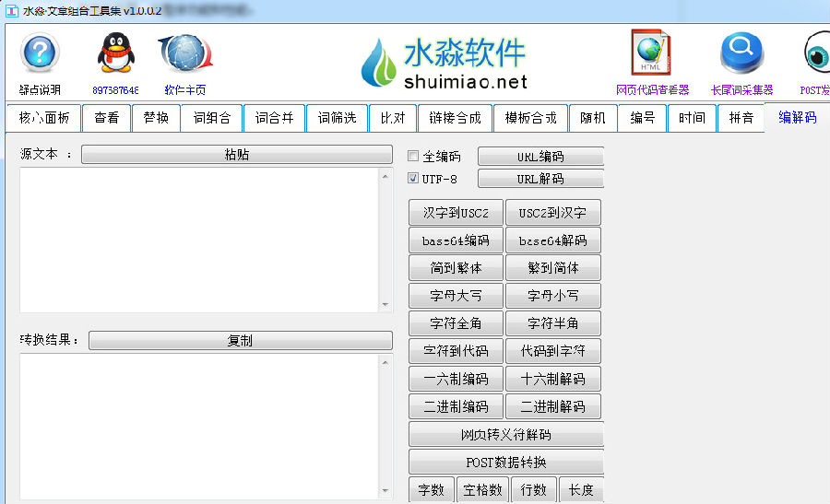Click the 字母小写 button

click(x=553, y=296)
